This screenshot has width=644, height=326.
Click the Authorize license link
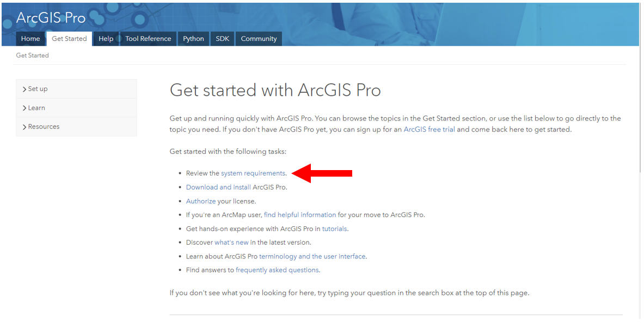[x=201, y=201]
